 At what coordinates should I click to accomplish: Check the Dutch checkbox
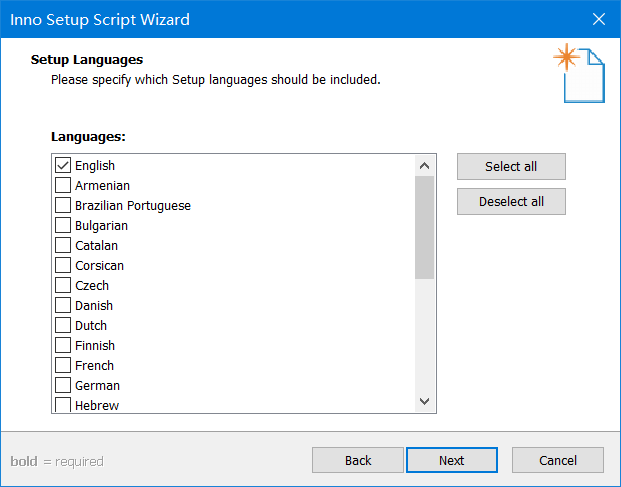(63, 325)
